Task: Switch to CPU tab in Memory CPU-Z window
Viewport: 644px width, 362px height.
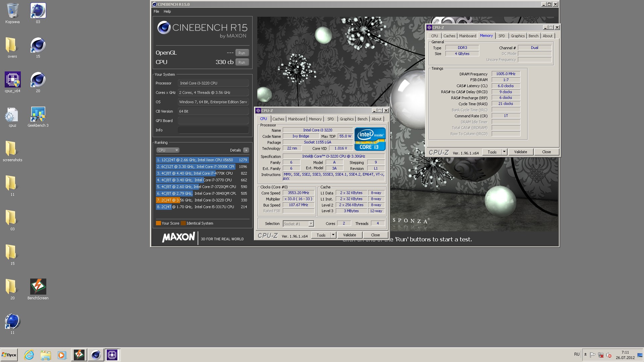Action: (434, 36)
